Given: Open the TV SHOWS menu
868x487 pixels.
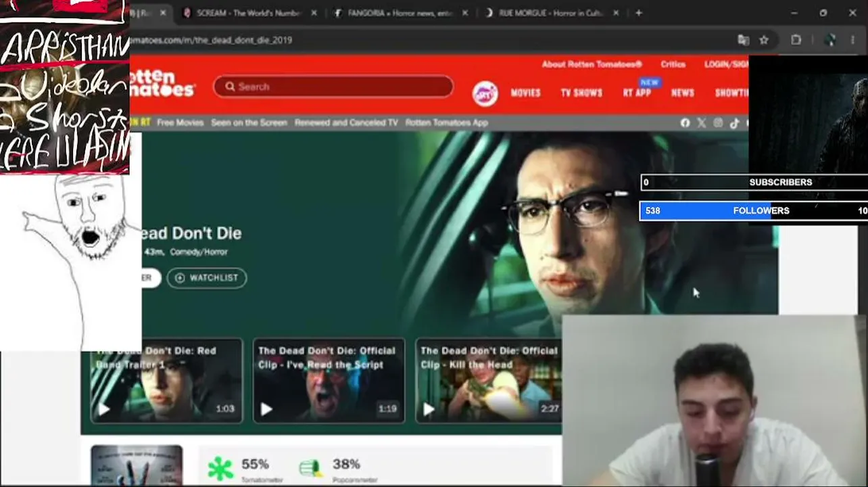Looking at the screenshot, I should tap(581, 93).
